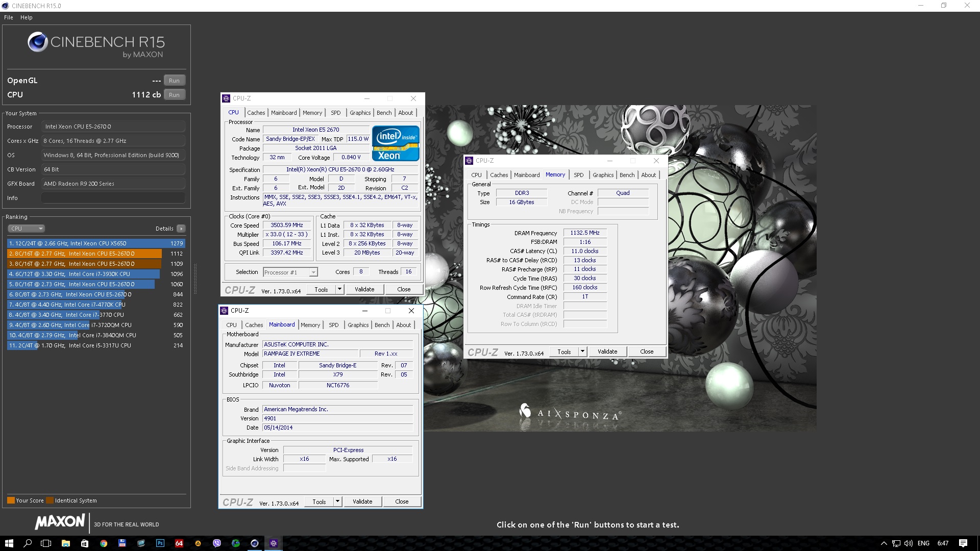Screen dimensions: 980x551
Task: Open the File menu in Cinebench
Action: 9,17
